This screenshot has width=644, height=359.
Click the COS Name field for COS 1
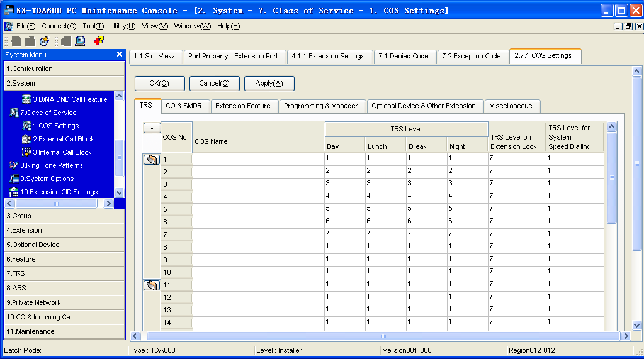[x=258, y=159]
